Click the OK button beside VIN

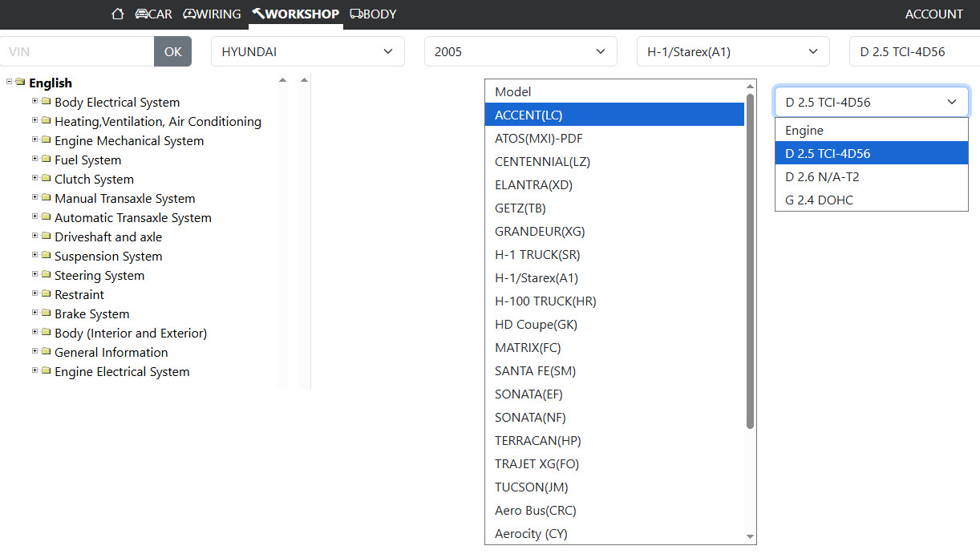pos(172,51)
